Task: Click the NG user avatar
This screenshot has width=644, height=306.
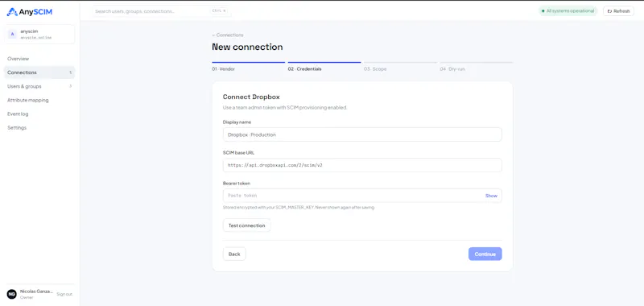Action: [11, 294]
